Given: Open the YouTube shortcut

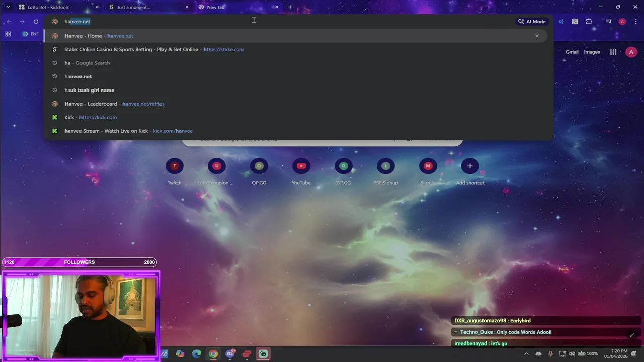Looking at the screenshot, I should point(301,171).
